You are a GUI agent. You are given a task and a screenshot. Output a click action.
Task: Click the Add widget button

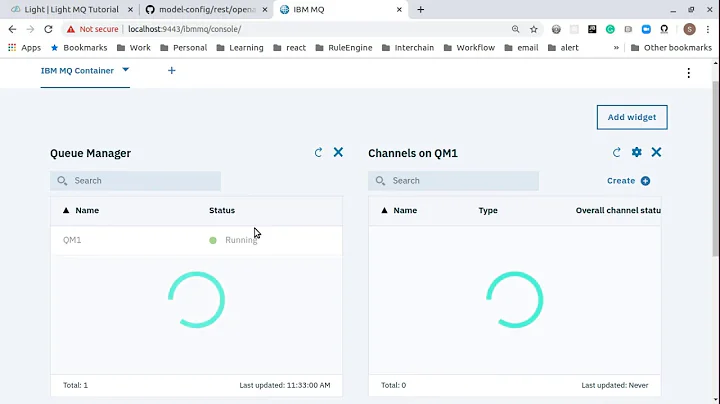point(632,117)
